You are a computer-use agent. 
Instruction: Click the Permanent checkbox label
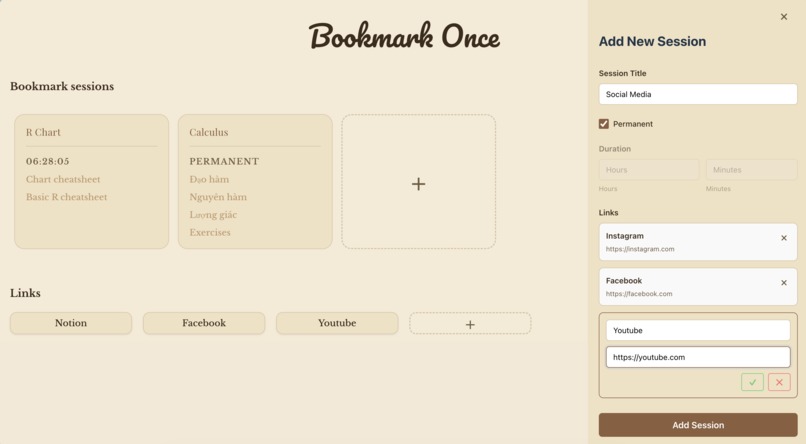pos(633,124)
